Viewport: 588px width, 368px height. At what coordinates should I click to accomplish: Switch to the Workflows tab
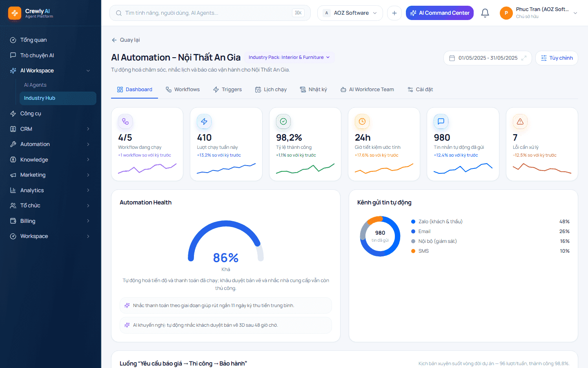pos(183,90)
